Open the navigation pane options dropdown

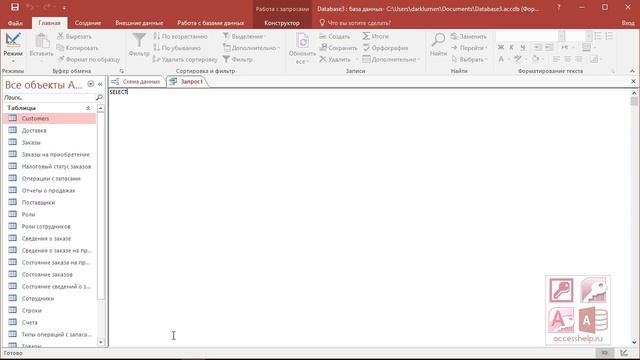coord(91,84)
